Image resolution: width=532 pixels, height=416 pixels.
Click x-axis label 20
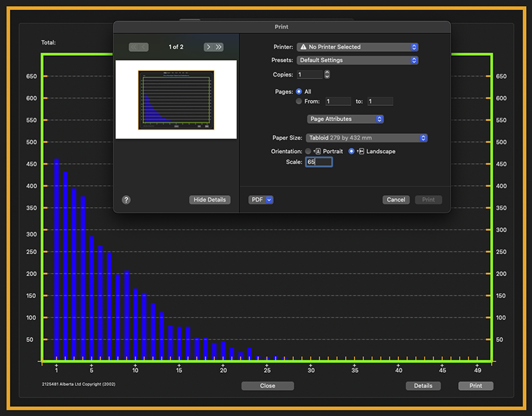click(223, 371)
